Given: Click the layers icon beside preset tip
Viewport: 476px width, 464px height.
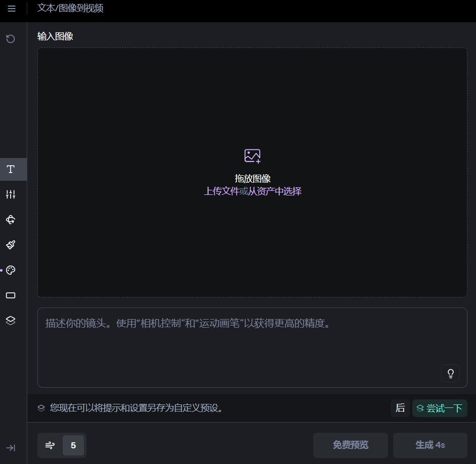Looking at the screenshot, I should (x=41, y=408).
